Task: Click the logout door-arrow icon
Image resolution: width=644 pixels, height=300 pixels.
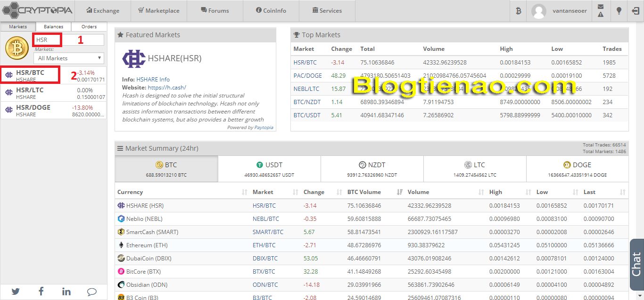Action: pos(635,11)
